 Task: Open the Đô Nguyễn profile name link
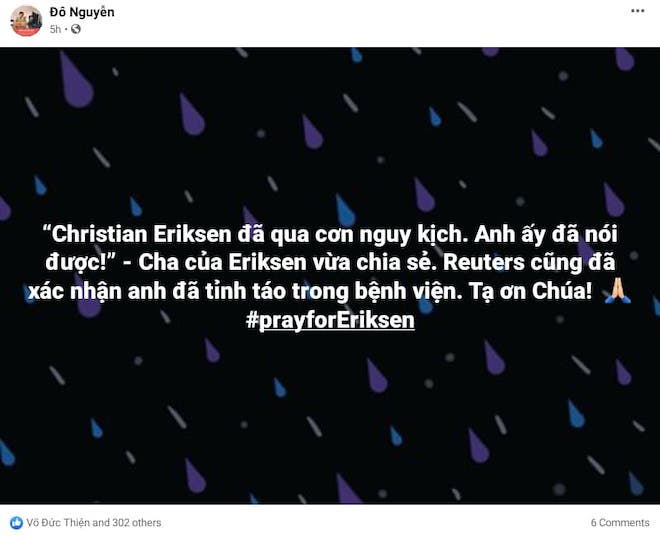[x=82, y=12]
